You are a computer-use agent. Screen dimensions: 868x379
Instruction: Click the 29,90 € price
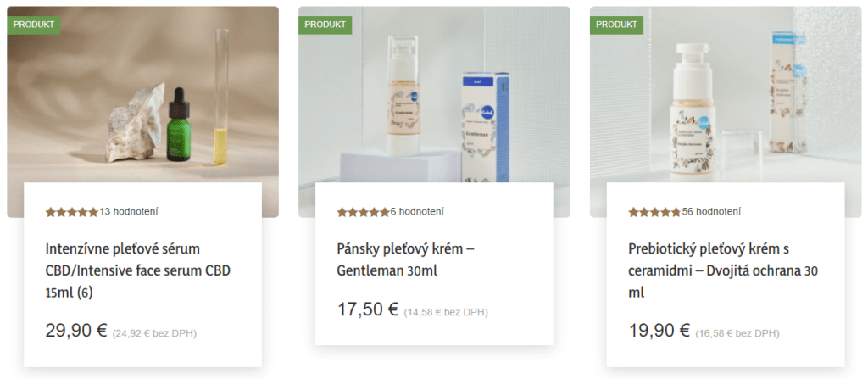(x=75, y=330)
